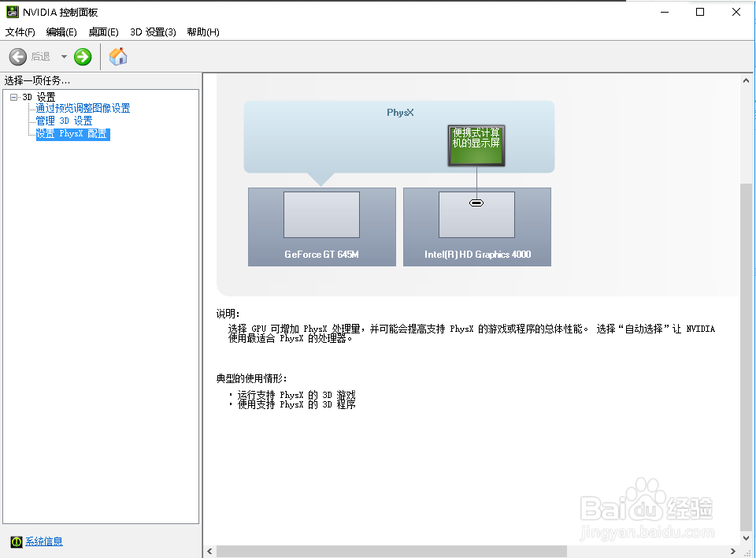Click the horizontal scrollbar left arrow
756x558 pixels.
point(209,552)
